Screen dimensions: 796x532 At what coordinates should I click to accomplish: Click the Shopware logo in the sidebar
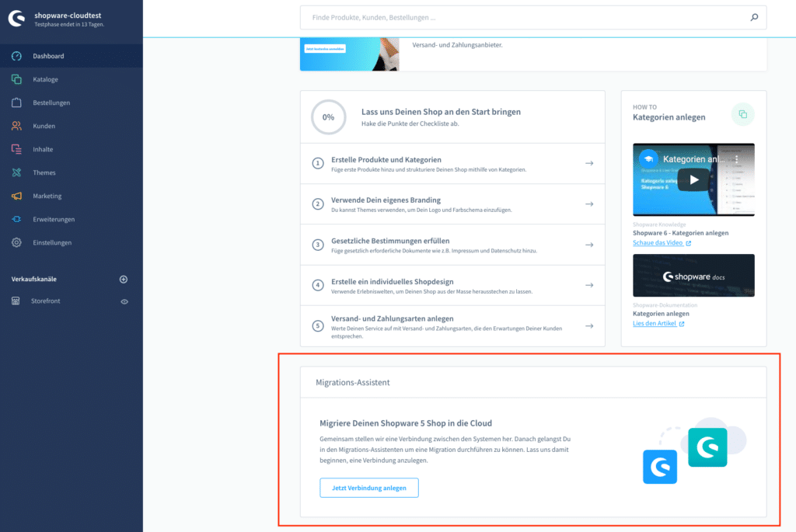[x=16, y=19]
